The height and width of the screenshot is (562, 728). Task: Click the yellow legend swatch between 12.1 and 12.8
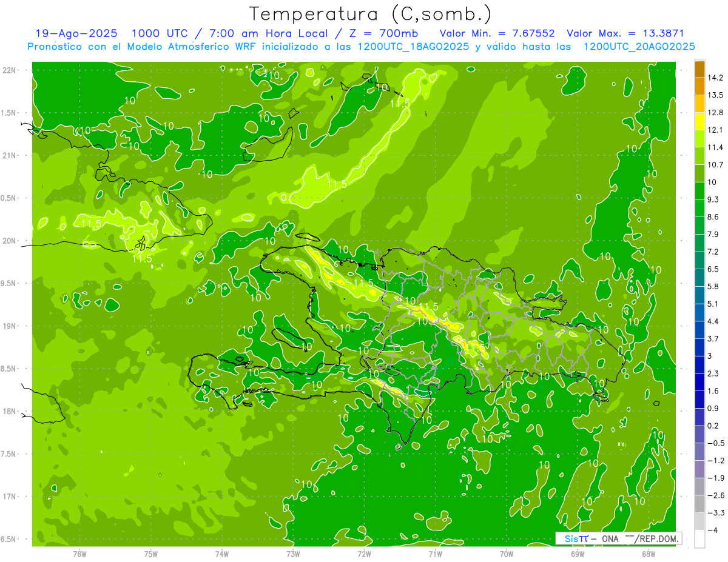(x=699, y=122)
